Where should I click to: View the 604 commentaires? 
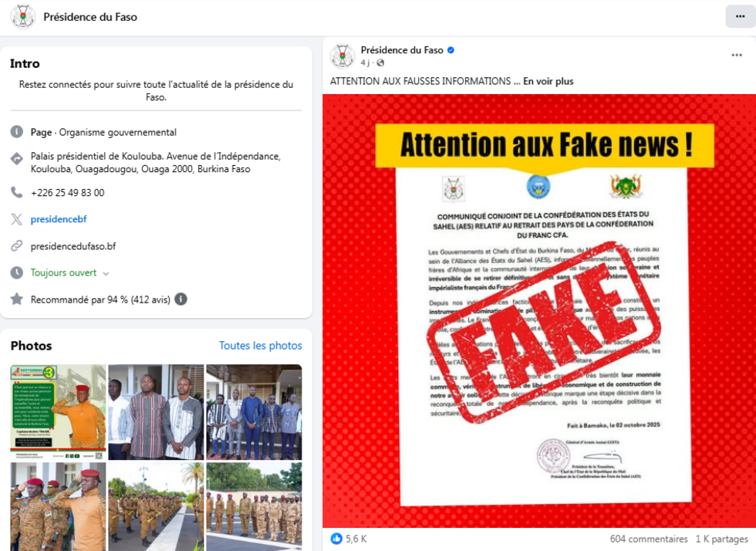point(649,539)
